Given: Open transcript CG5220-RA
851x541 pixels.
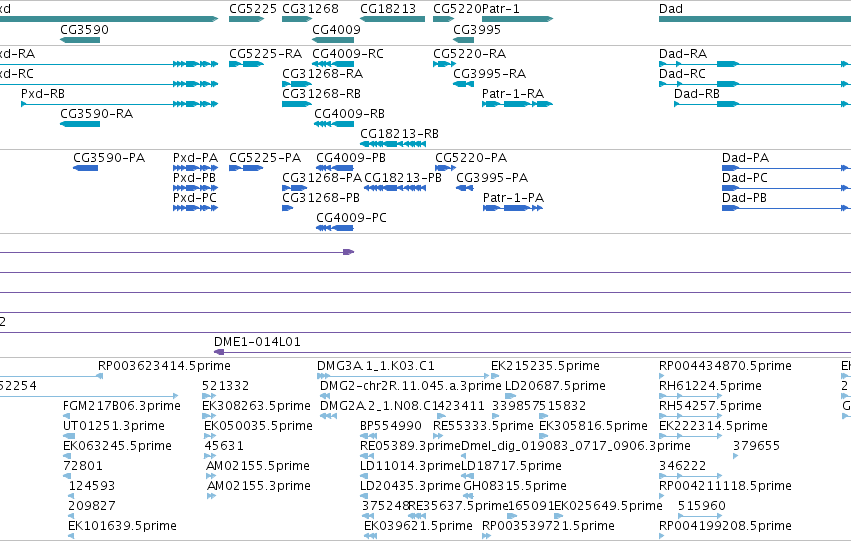Looking at the screenshot, I should pos(444,64).
